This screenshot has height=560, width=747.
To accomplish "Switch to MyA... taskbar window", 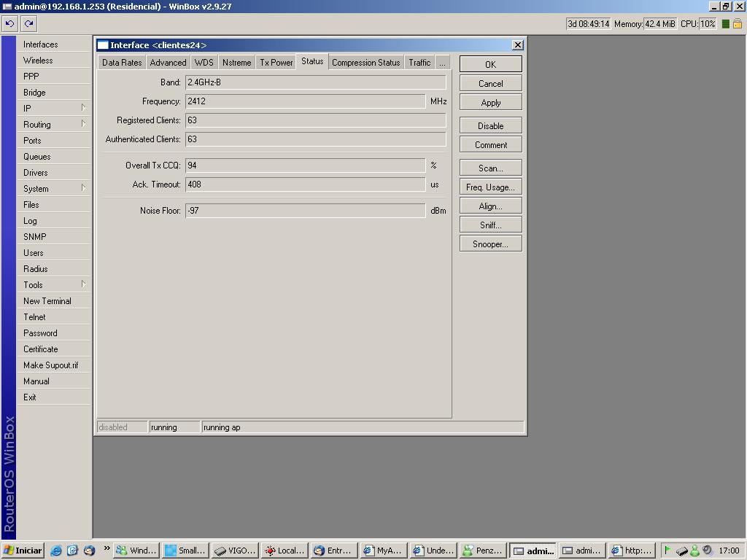I will (384, 551).
